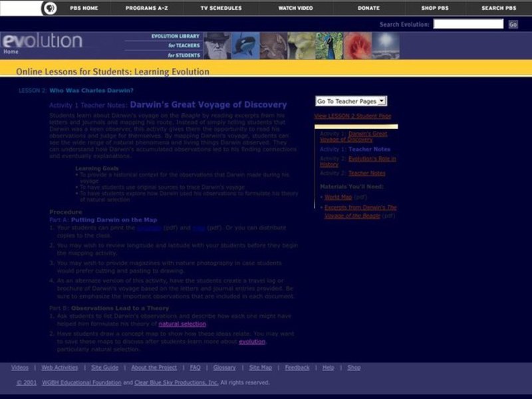This screenshot has height=399, width=532.
Task: Click the peacock image in banner
Action: 329,46
